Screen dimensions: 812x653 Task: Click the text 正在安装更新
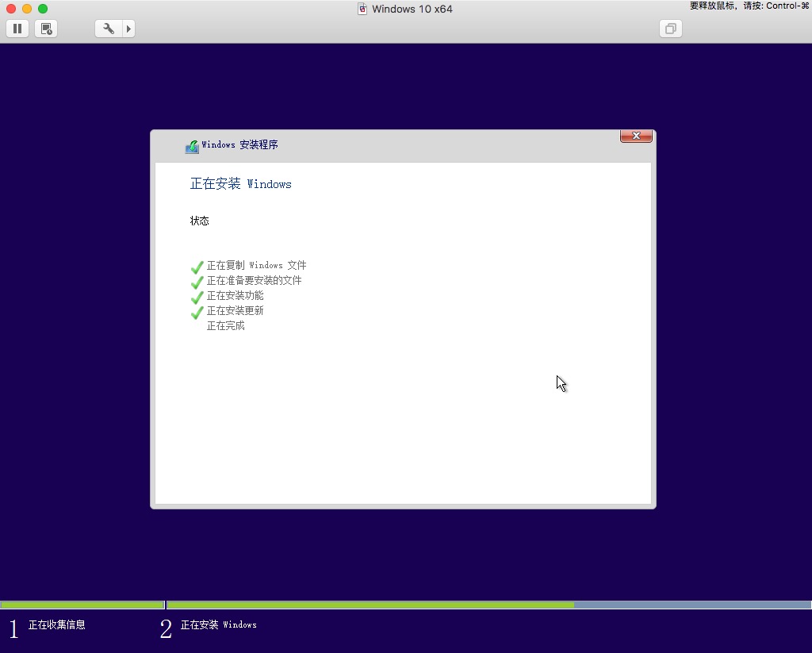click(x=235, y=310)
